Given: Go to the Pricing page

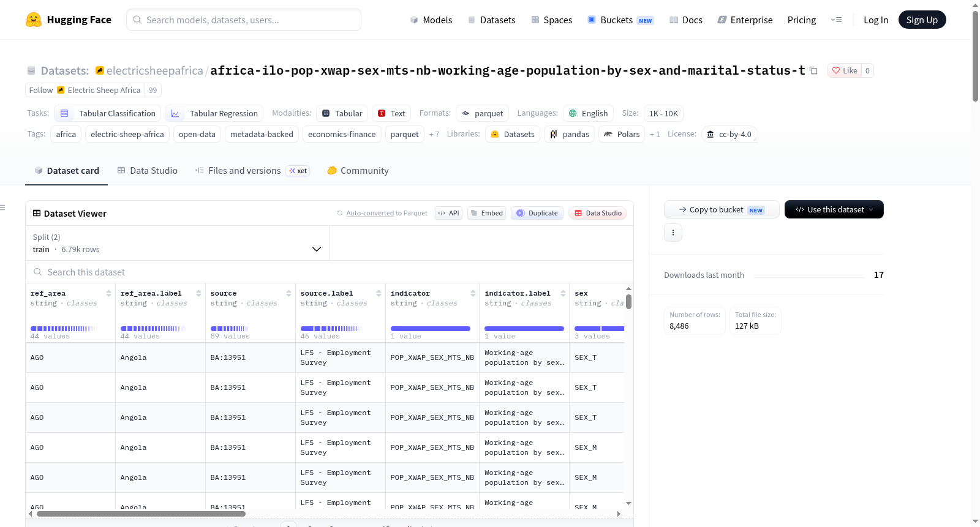Looking at the screenshot, I should [802, 20].
